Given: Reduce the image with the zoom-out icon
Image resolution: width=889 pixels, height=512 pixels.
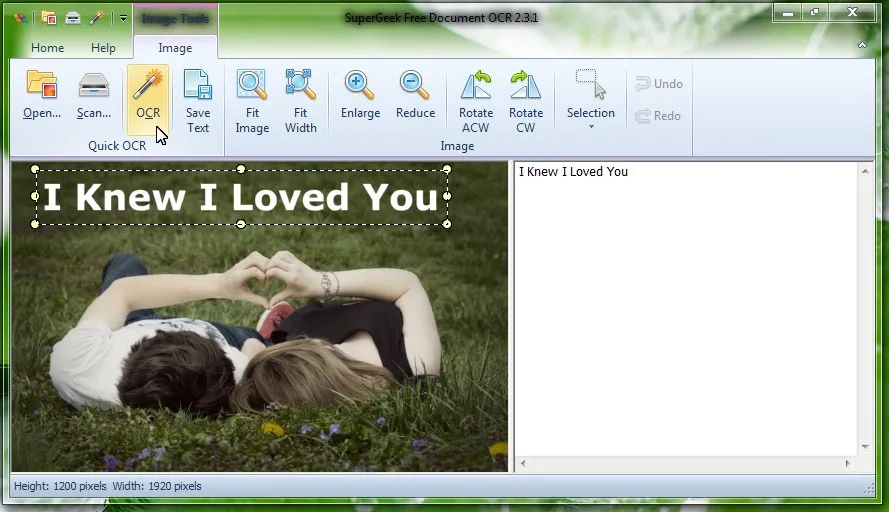Looking at the screenshot, I should [x=415, y=96].
